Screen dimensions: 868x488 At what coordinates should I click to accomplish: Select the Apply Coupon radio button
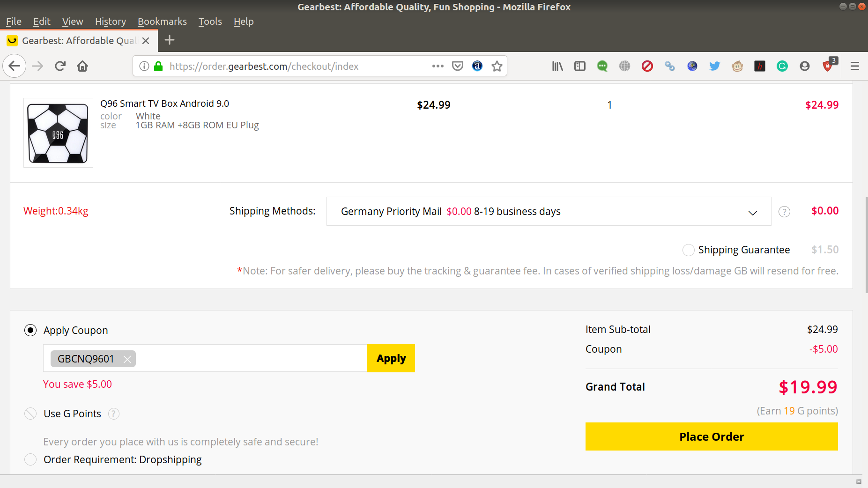(x=30, y=330)
